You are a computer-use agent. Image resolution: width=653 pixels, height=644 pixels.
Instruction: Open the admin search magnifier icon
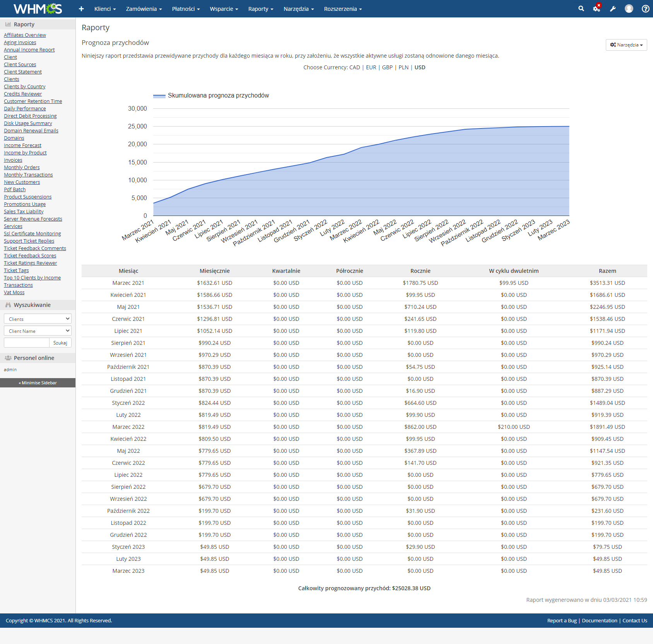581,9
